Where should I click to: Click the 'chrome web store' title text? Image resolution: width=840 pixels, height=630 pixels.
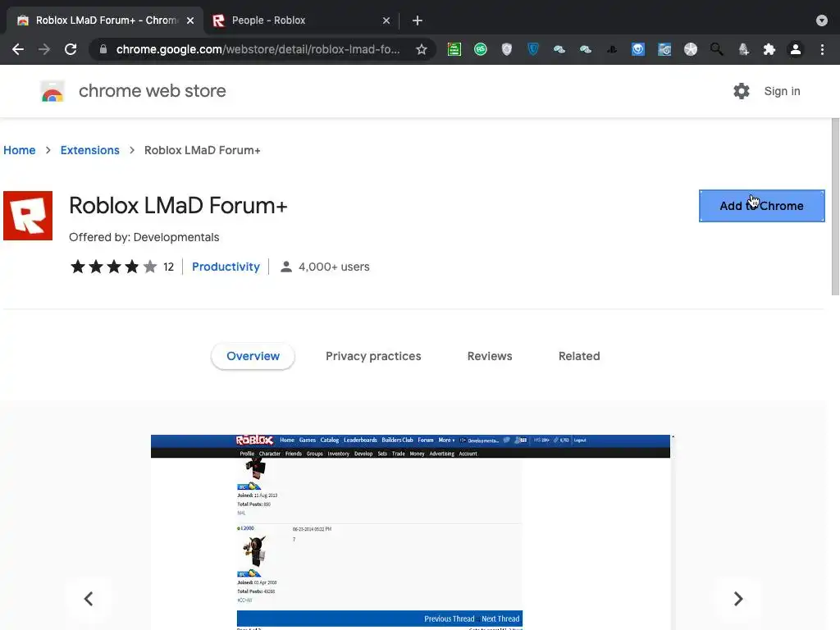pos(152,91)
